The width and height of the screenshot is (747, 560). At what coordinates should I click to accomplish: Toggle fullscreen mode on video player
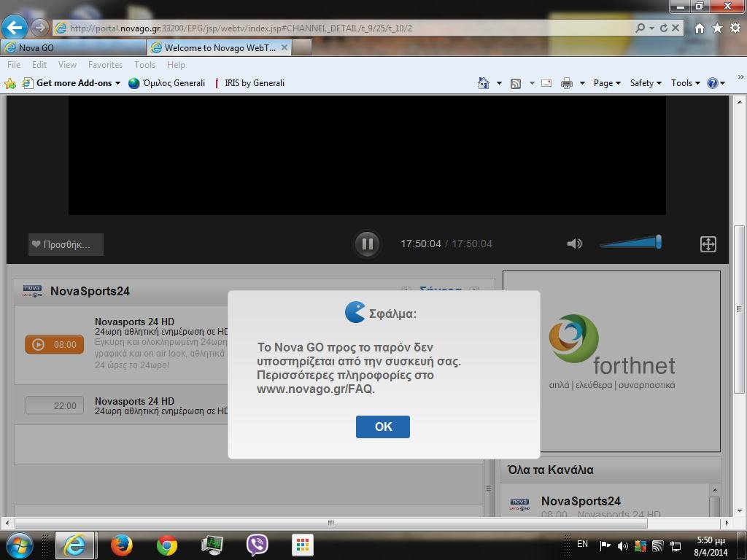708,244
